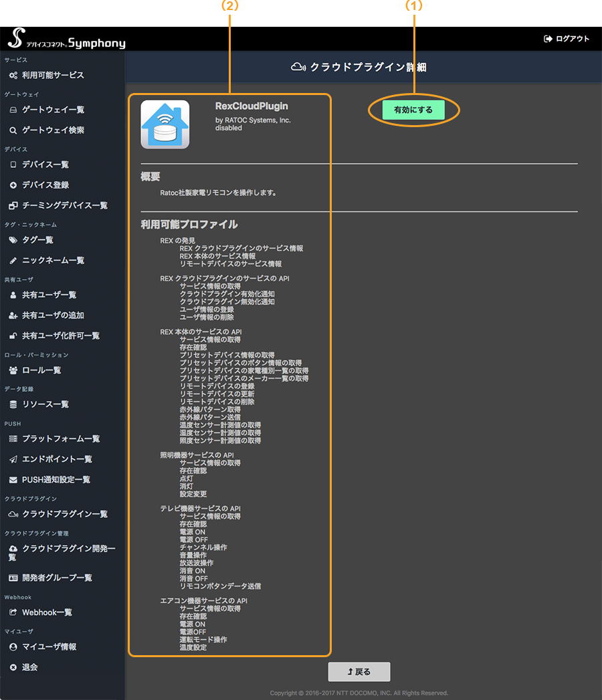602x700 pixels.
Task: Select デバイス一覧 in the sidebar
Action: 45,165
